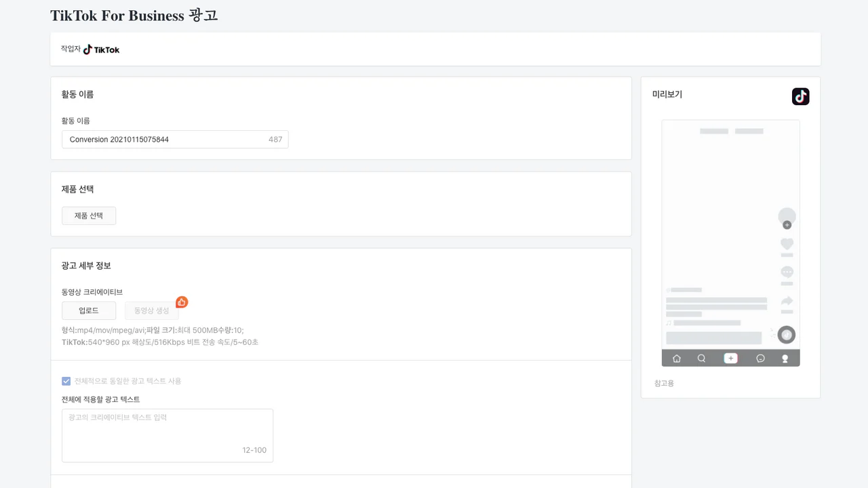Click the 전체에 적용할 광고 텍스트 label

101,399
